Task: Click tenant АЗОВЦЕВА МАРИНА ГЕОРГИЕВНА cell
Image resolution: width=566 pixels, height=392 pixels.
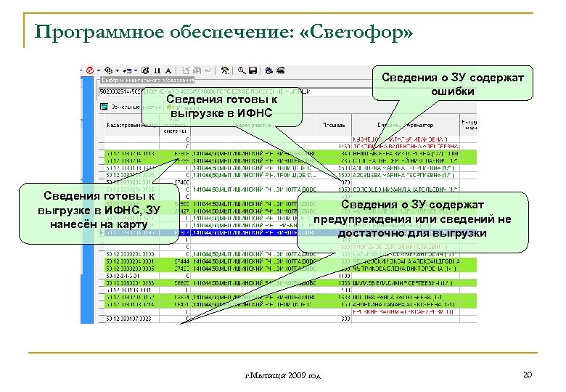Action: (x=406, y=175)
